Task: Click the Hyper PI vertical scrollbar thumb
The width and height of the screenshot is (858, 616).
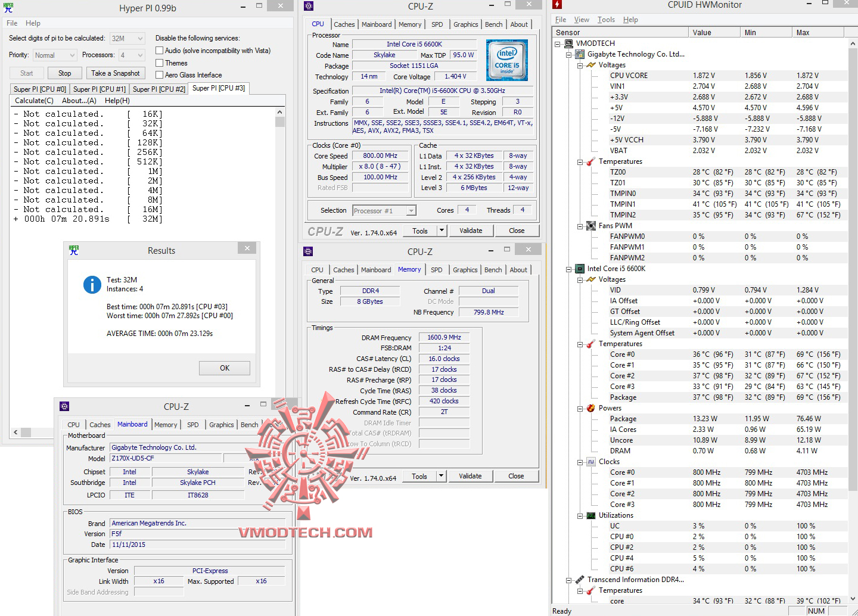Action: tap(279, 122)
